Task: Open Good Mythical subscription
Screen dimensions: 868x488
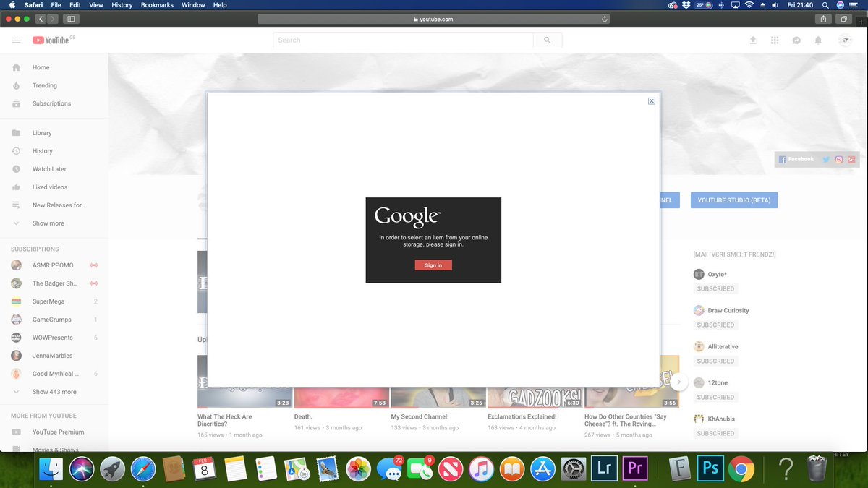Action: click(54, 374)
